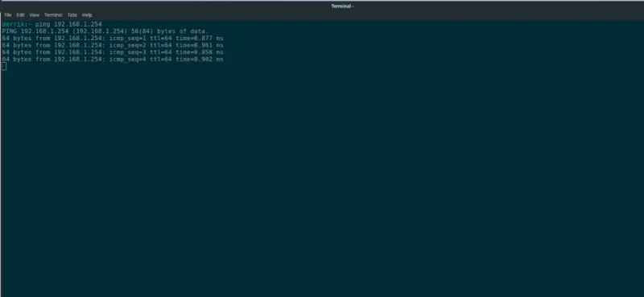Open the File menu

8,14
